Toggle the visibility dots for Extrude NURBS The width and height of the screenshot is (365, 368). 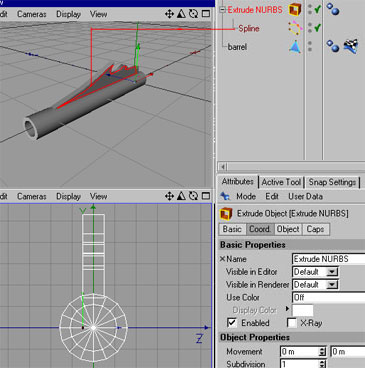(310, 9)
